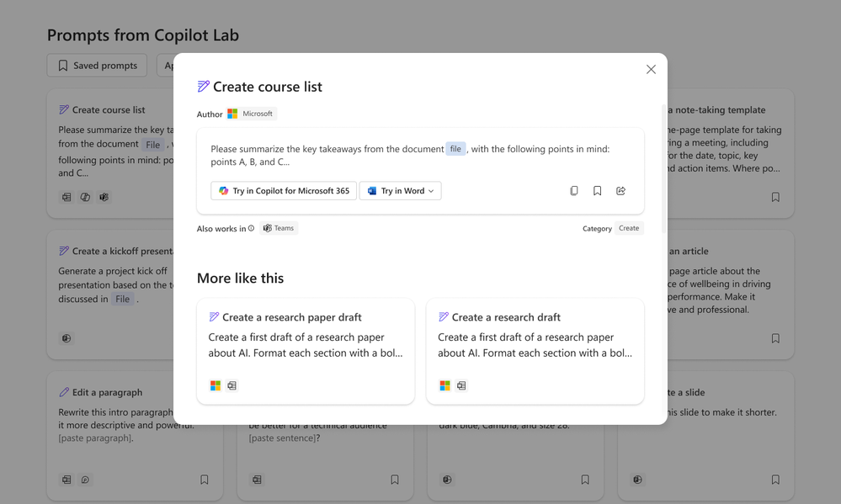Click PowerPoint icon on Create a kickoff presentation card

point(67,338)
